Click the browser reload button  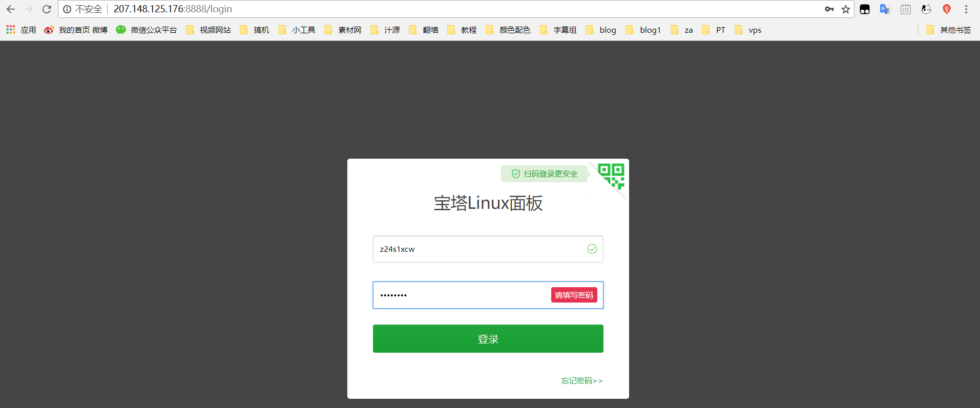click(x=47, y=9)
